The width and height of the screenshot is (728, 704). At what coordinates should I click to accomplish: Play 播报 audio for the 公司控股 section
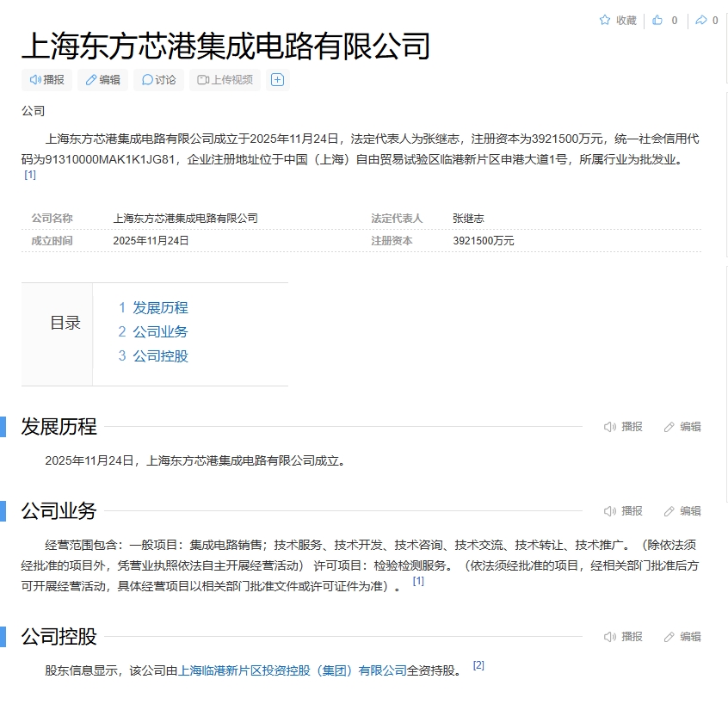624,637
